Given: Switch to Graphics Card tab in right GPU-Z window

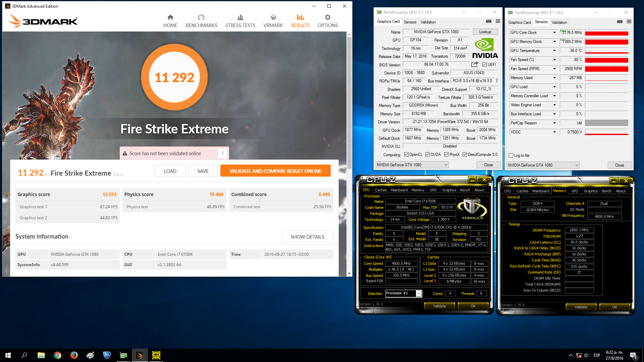Looking at the screenshot, I should coord(519,22).
